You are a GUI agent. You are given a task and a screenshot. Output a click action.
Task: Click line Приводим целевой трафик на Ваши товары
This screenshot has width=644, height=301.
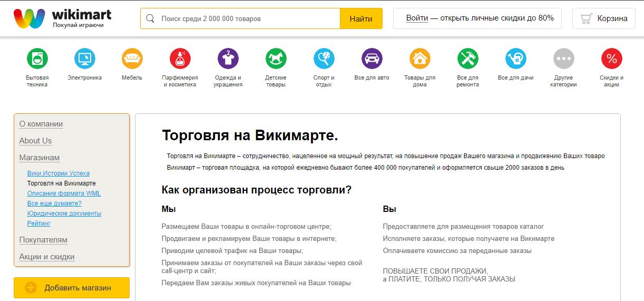click(232, 251)
